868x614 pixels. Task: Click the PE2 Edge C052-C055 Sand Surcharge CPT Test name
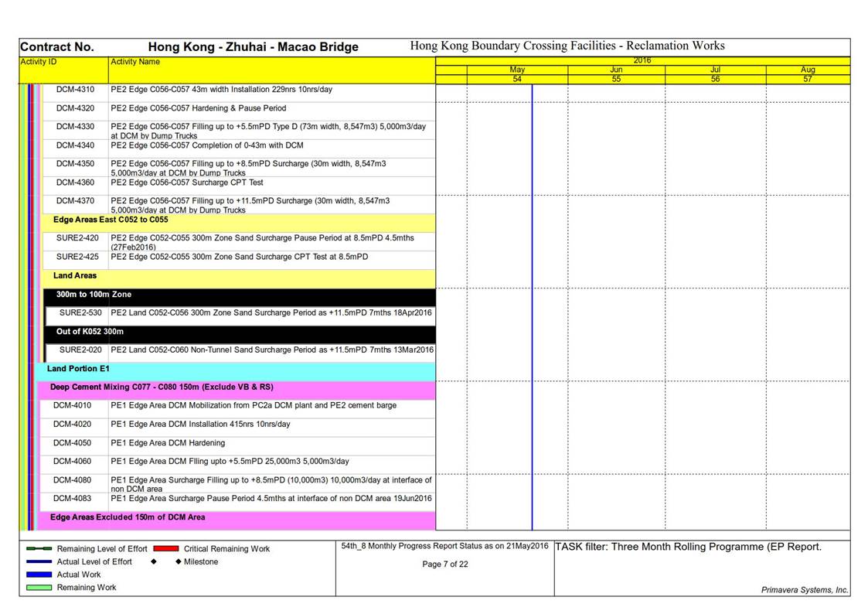239,256
